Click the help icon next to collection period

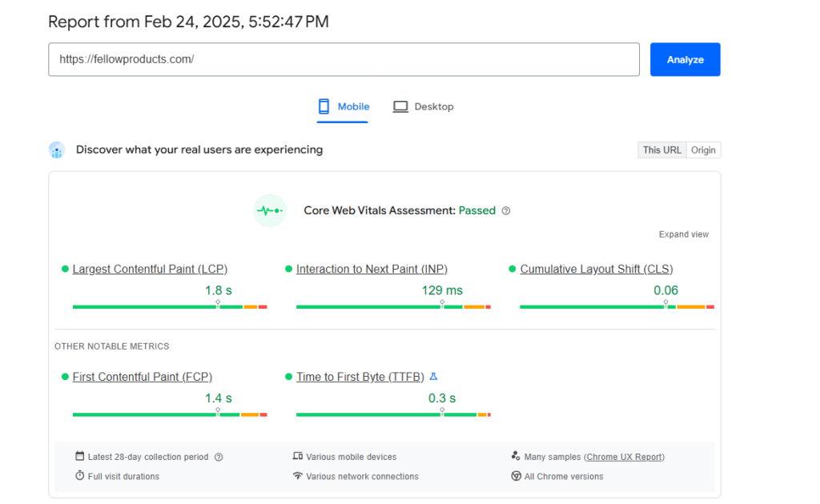[219, 458]
